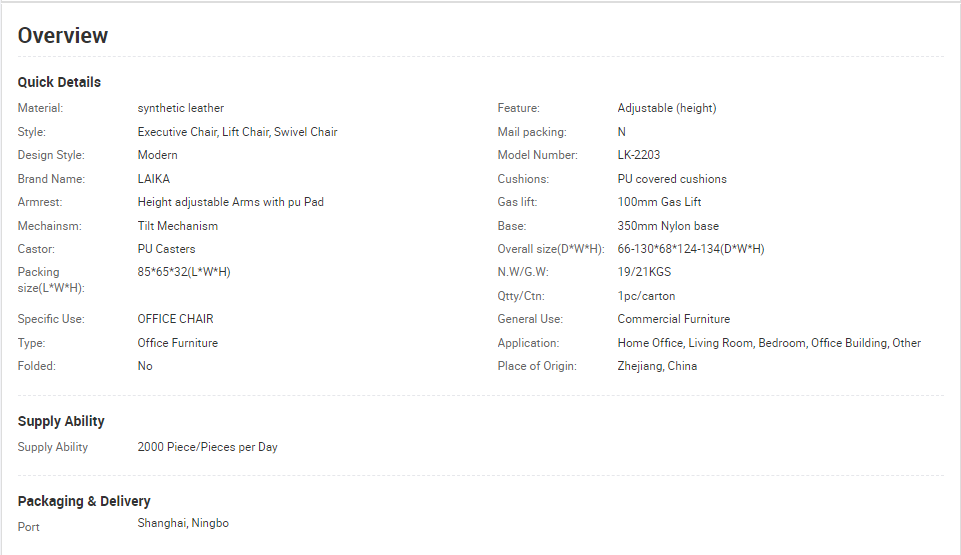Image resolution: width=961 pixels, height=555 pixels.
Task: Click the 19/21KGS weight value
Action: click(644, 272)
